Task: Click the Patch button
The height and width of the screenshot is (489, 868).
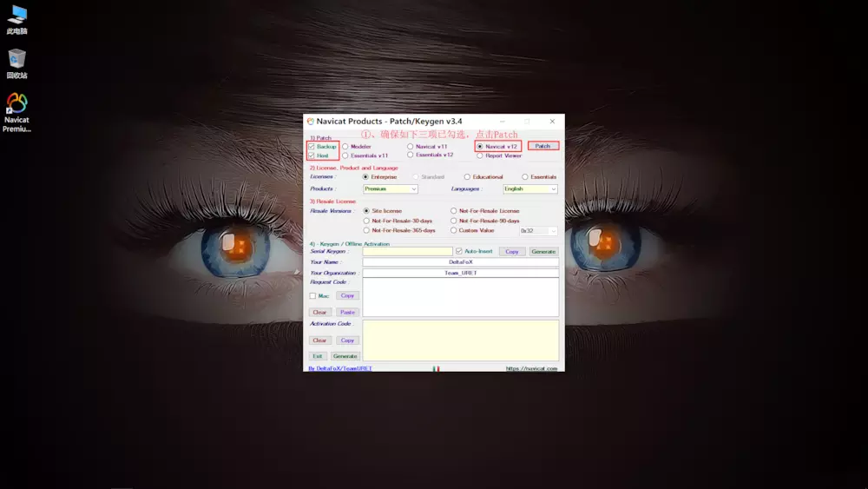Action: tap(543, 146)
